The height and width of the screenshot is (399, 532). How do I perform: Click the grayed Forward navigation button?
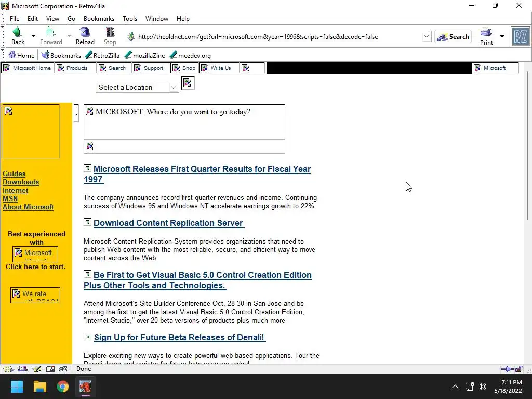[51, 36]
